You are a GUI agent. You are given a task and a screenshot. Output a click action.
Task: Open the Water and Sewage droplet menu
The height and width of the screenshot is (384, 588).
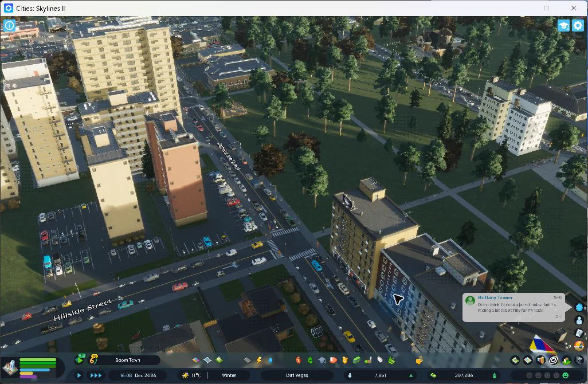click(x=271, y=360)
